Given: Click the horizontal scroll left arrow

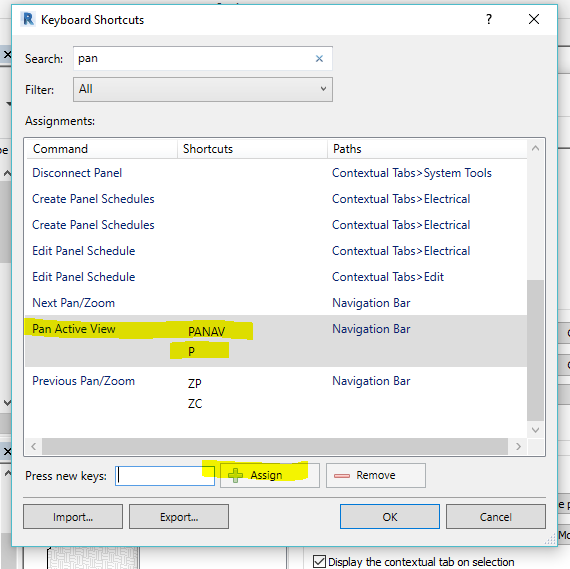Looking at the screenshot, I should click(33, 446).
